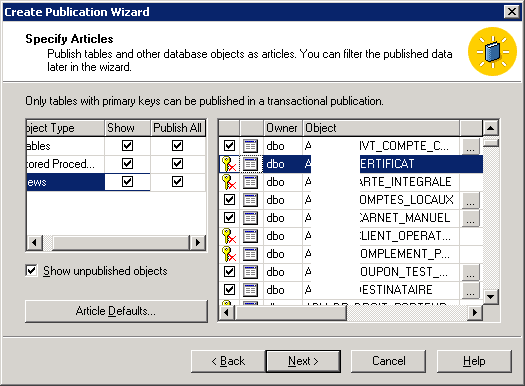Click table icon in ARNET_MANUEL row
Image resolution: width=525 pixels, height=386 pixels.
point(250,218)
